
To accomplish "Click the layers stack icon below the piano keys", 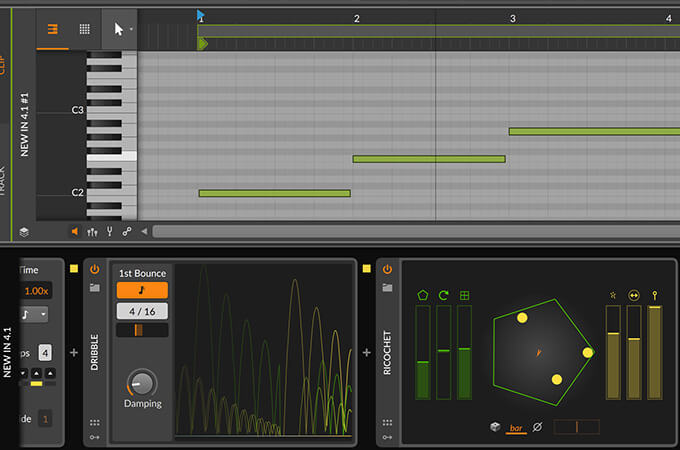I will click(x=24, y=232).
